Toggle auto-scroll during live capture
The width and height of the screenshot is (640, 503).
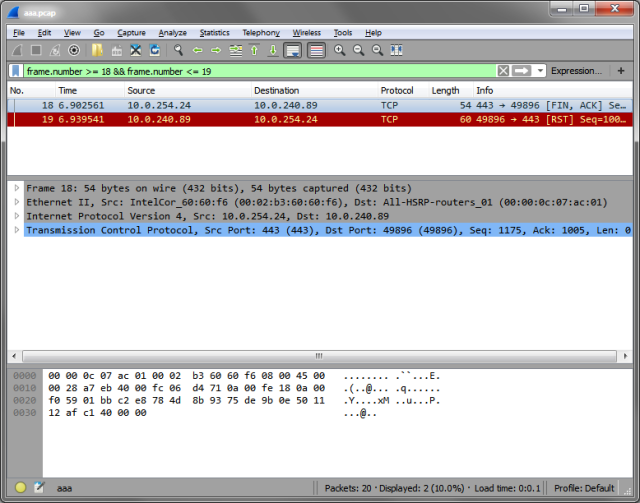click(293, 50)
